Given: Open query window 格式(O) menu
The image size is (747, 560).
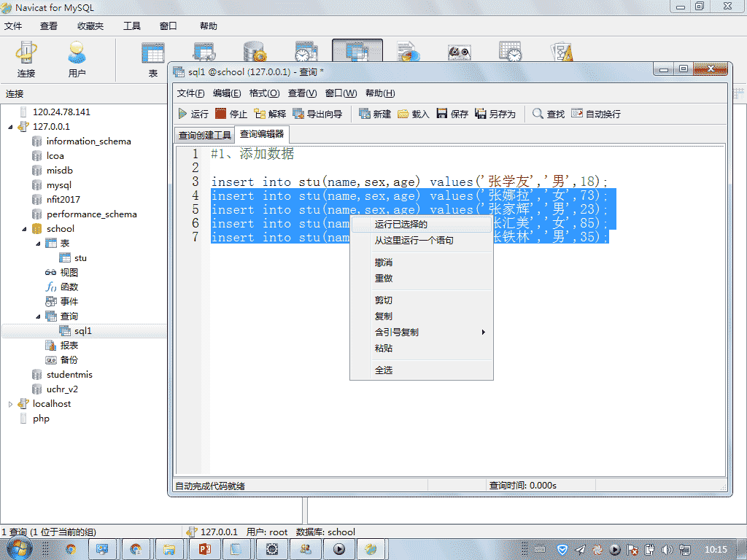Looking at the screenshot, I should click(x=264, y=93).
